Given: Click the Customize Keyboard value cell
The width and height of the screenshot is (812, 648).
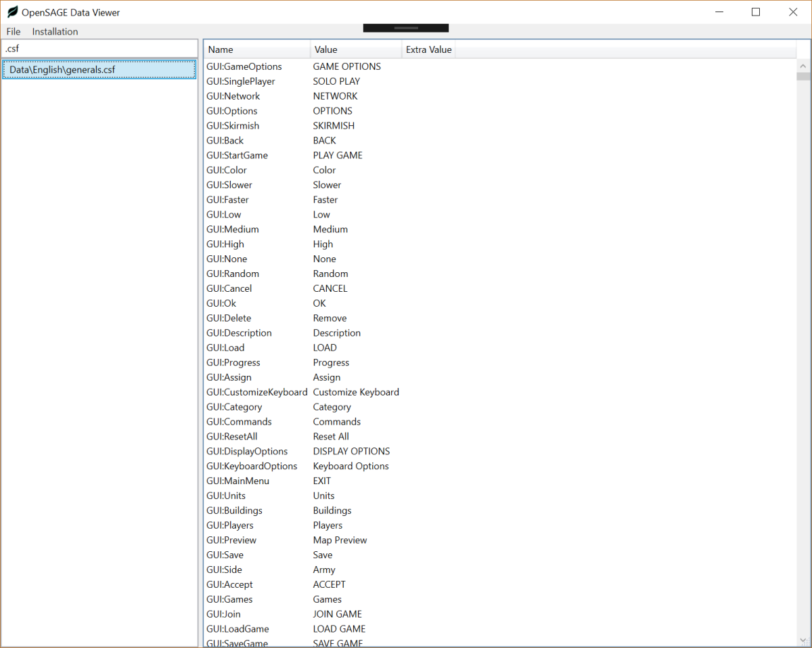Looking at the screenshot, I should (356, 392).
